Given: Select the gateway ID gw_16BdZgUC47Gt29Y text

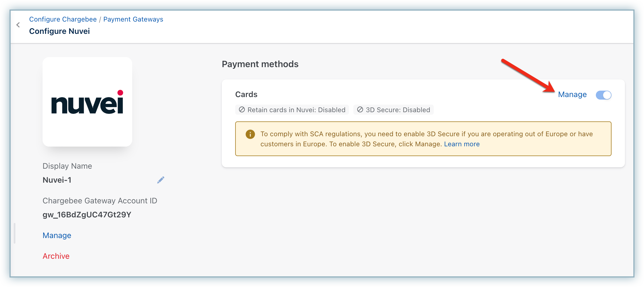Looking at the screenshot, I should (x=87, y=215).
